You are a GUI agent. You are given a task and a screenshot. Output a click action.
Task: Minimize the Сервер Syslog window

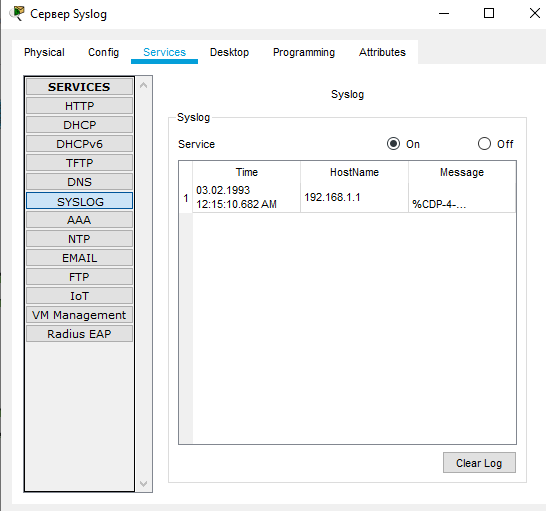point(444,14)
